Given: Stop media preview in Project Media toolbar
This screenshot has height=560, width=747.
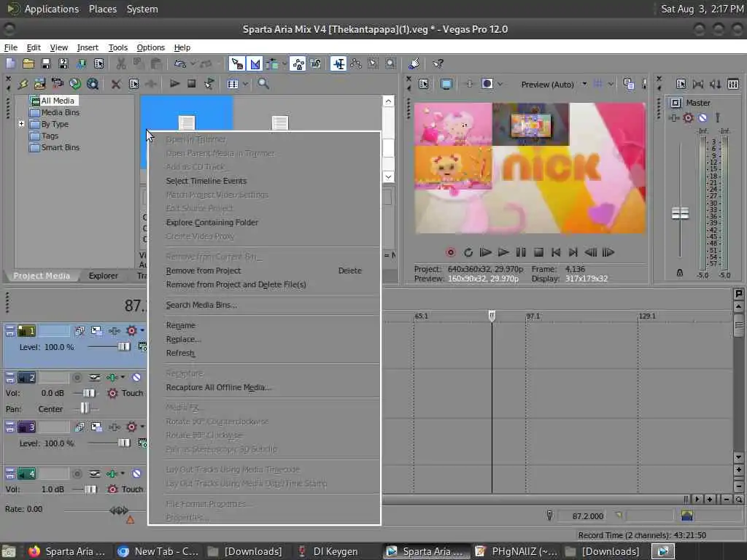Looking at the screenshot, I should click(192, 84).
